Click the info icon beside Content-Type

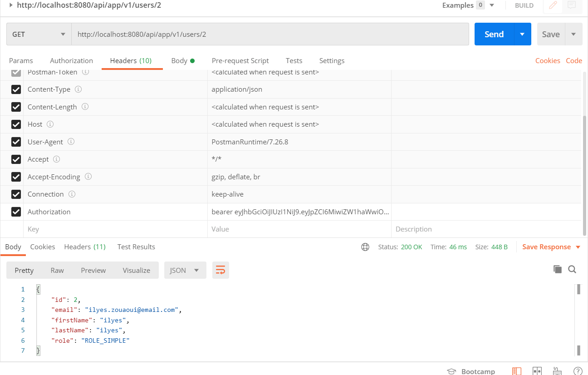78,89
